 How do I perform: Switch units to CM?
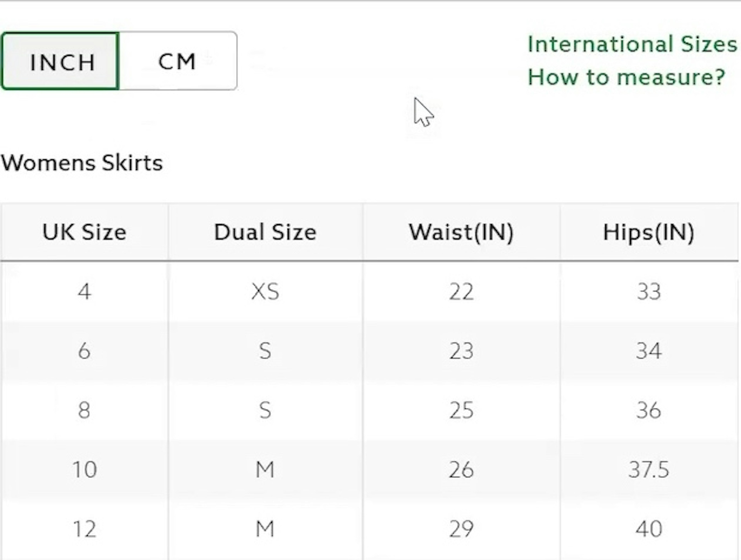pos(178,61)
